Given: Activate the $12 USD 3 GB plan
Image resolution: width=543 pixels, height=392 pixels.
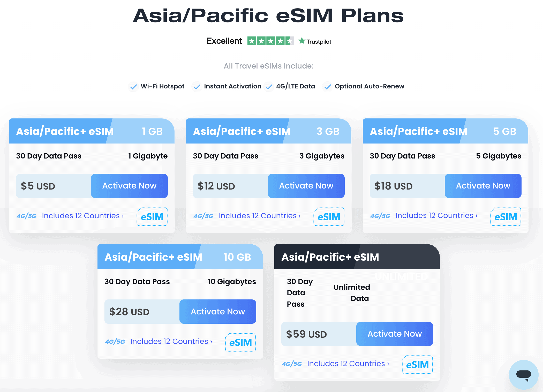Looking at the screenshot, I should click(x=306, y=186).
